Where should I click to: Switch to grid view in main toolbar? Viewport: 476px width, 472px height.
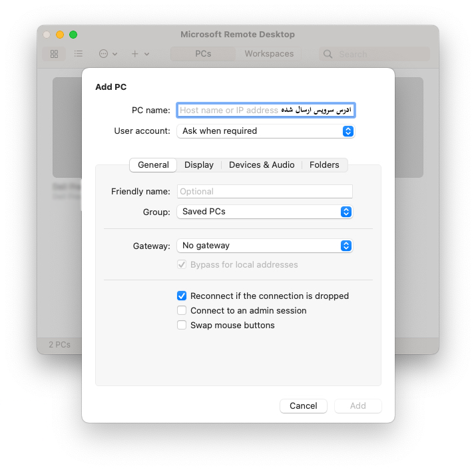[x=54, y=54]
